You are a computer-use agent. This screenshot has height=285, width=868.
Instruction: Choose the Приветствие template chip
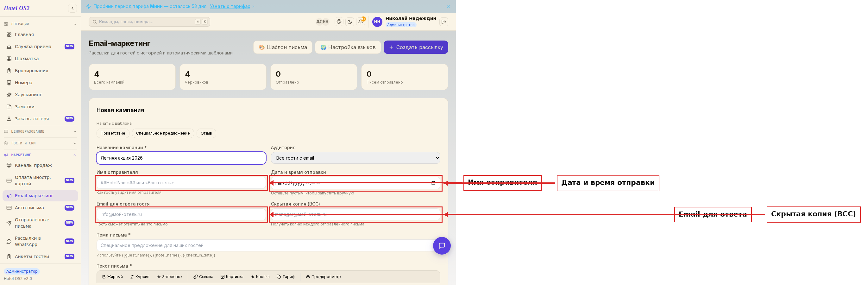tap(113, 133)
